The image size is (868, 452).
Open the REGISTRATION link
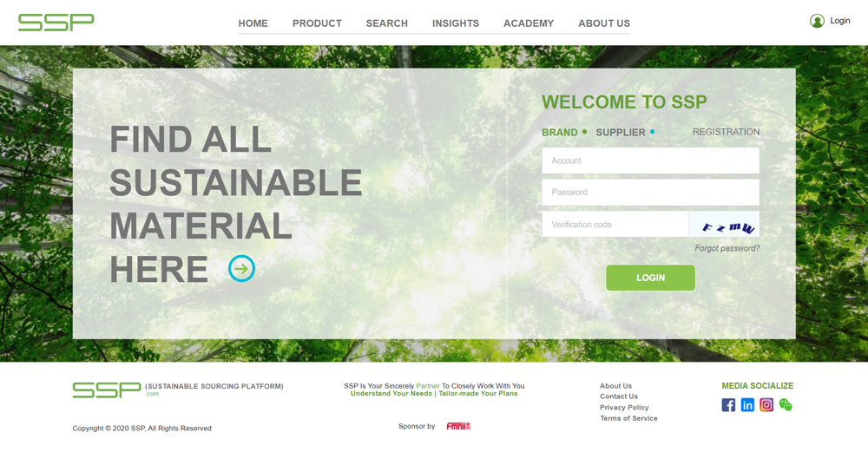coord(726,132)
